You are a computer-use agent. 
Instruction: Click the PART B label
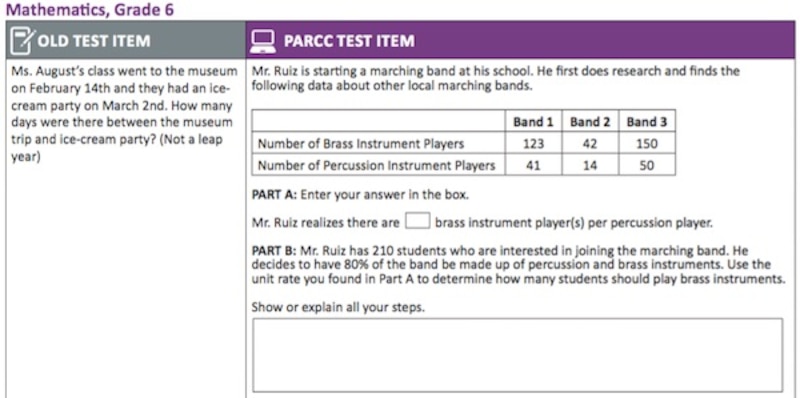click(274, 251)
